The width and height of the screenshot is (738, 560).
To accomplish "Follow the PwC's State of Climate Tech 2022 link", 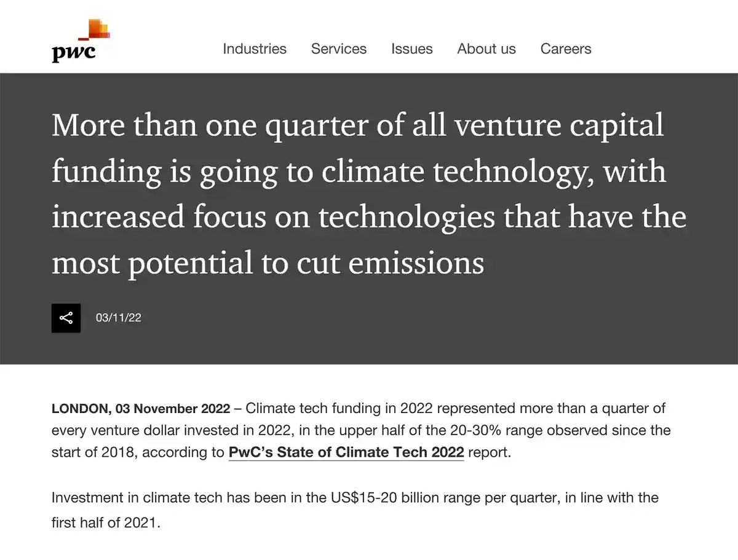I will pos(346,453).
